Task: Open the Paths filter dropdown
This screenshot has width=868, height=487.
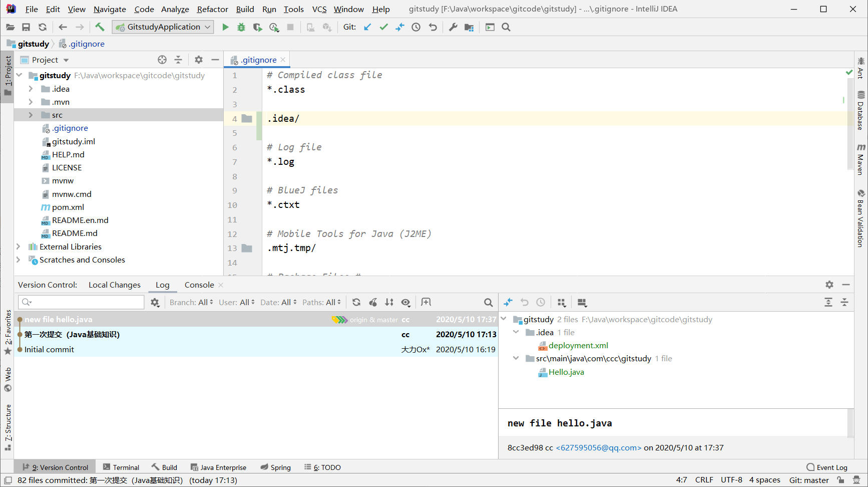Action: pos(321,302)
